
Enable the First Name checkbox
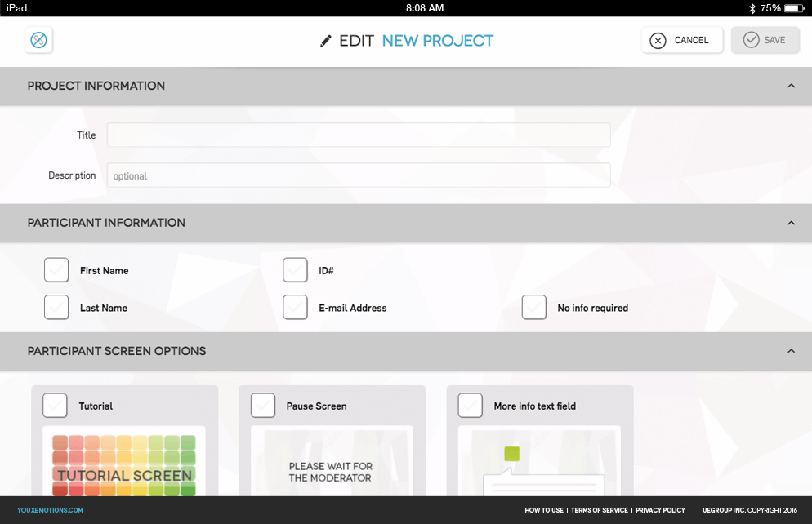pyautogui.click(x=56, y=270)
